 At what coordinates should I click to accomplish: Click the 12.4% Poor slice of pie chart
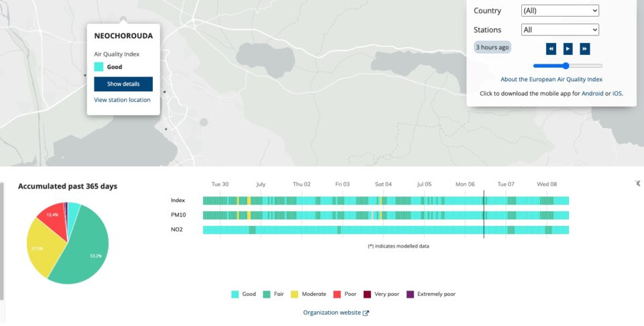pyautogui.click(x=54, y=217)
